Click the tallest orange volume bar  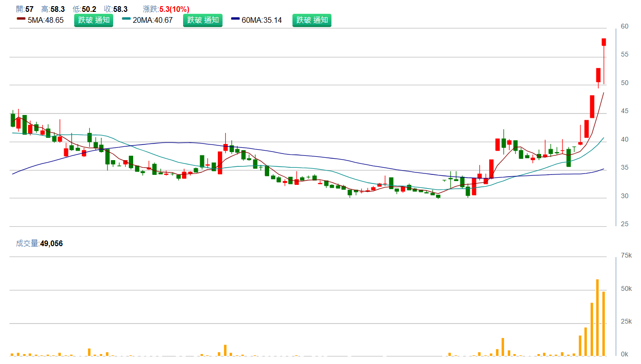[x=598, y=317]
